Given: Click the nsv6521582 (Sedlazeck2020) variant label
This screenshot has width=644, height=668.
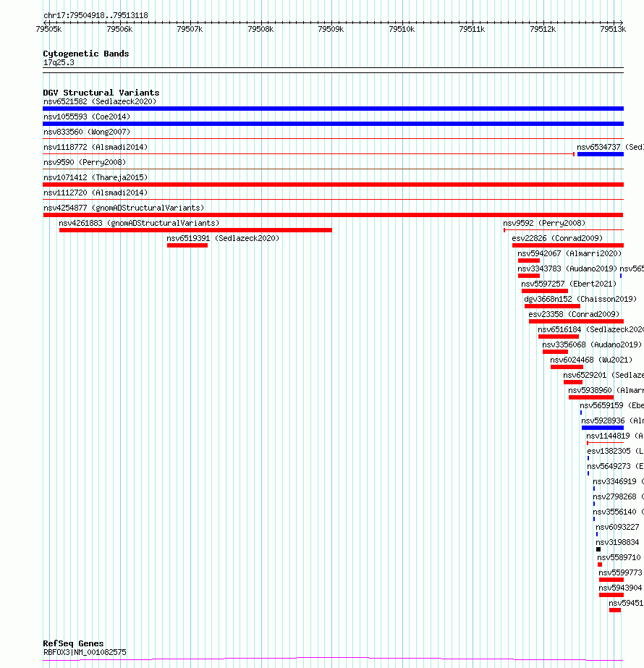Looking at the screenshot, I should [x=100, y=101].
